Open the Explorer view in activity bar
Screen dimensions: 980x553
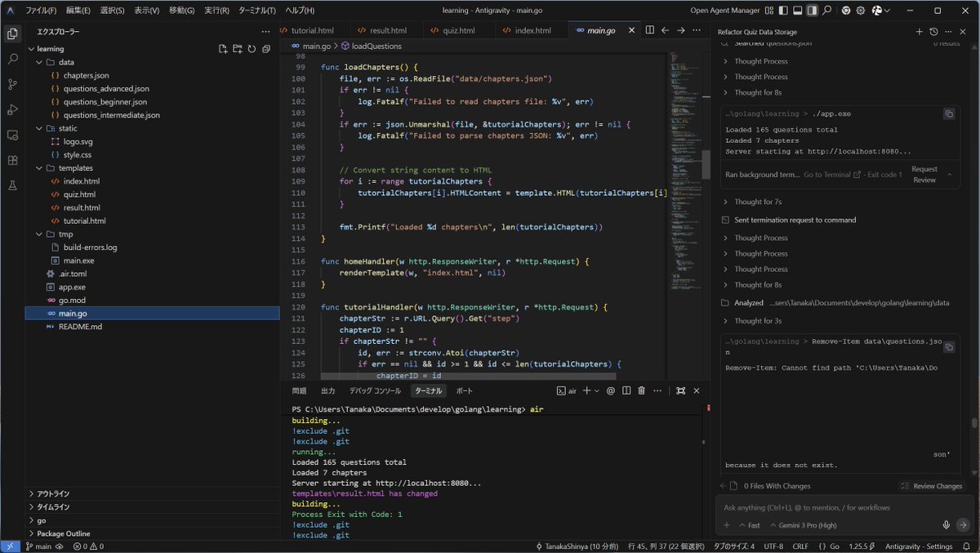pos(12,33)
